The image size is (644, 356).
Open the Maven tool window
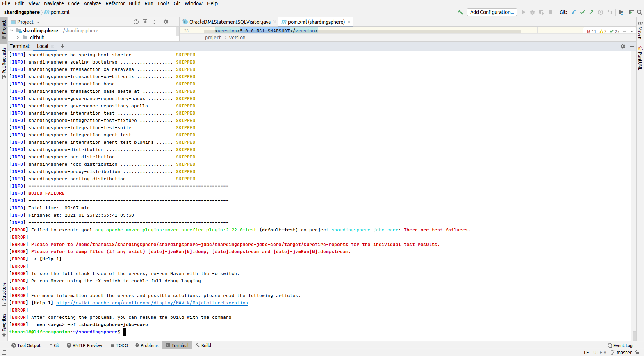click(641, 31)
